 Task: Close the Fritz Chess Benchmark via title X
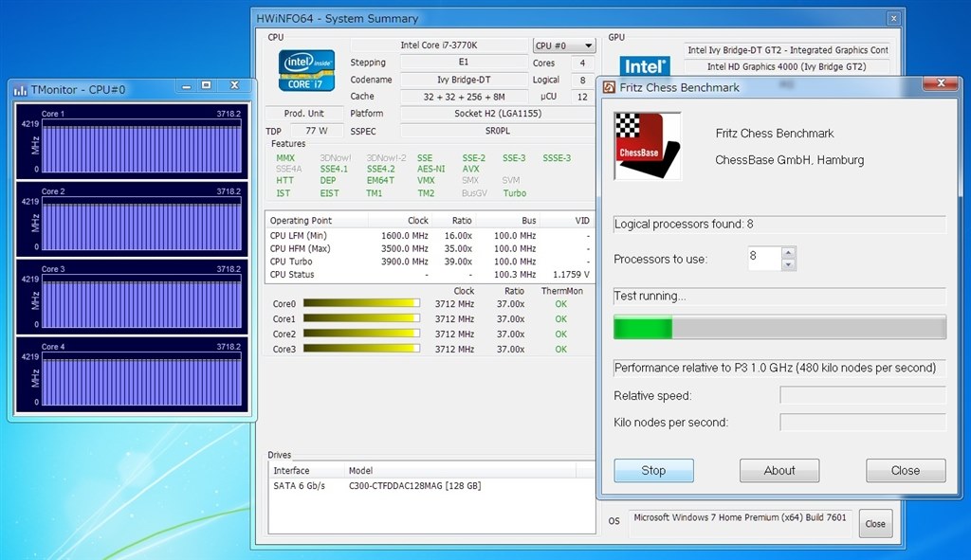point(941,83)
